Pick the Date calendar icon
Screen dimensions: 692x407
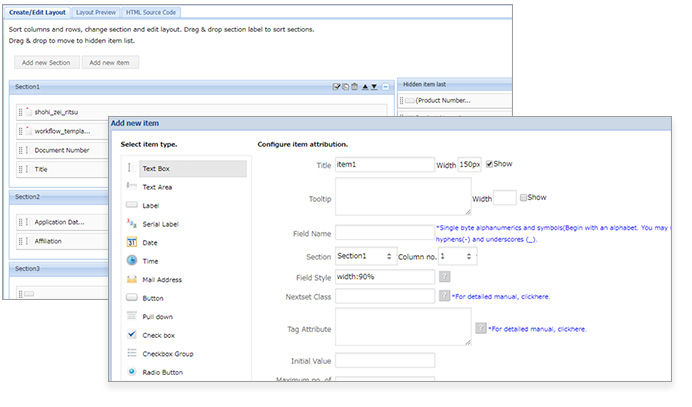tap(132, 242)
